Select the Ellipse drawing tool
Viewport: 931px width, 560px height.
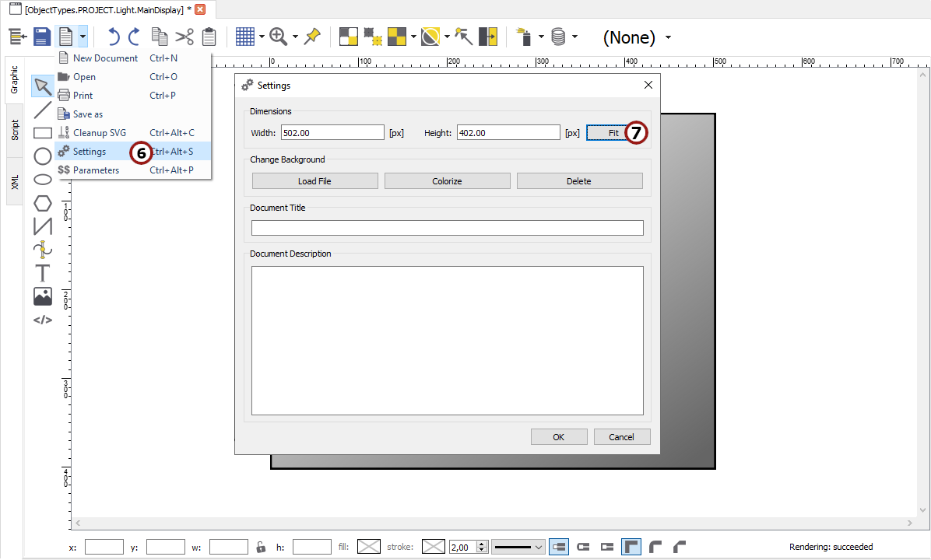(43, 180)
